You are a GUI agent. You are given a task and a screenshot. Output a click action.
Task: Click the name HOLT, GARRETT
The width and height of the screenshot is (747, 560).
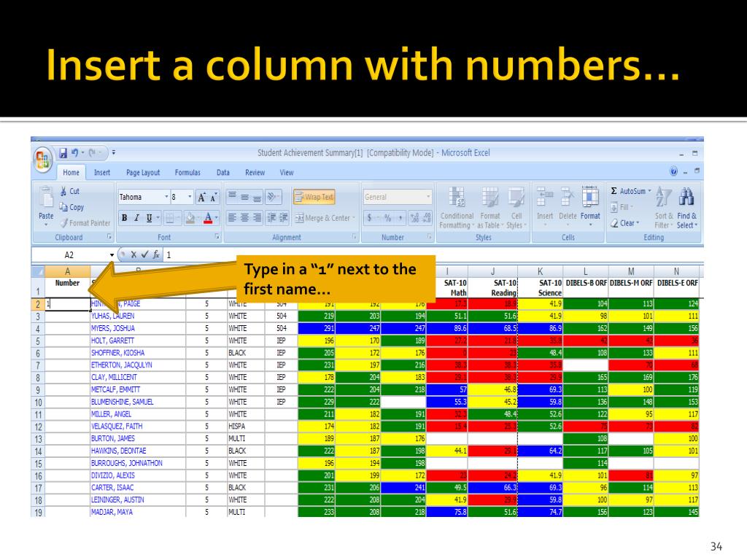click(112, 341)
